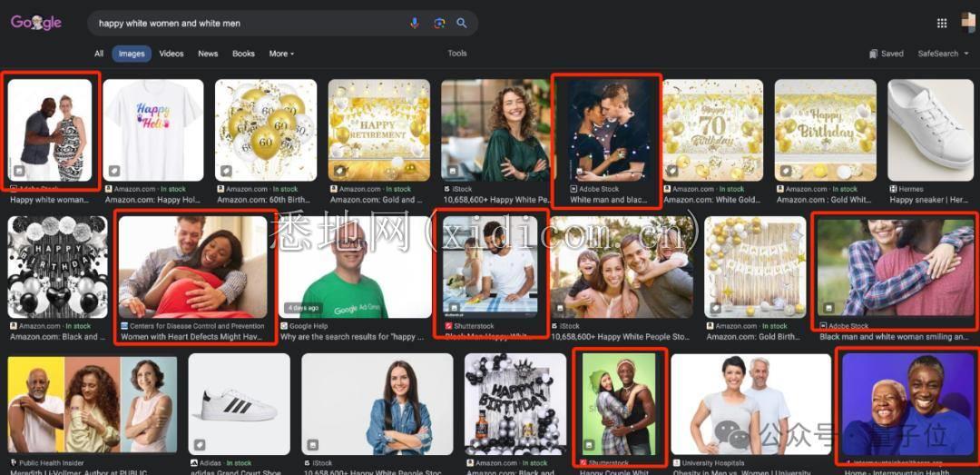Screen dimensions: 980x475
Task: Select the News tab
Action: pos(208,54)
